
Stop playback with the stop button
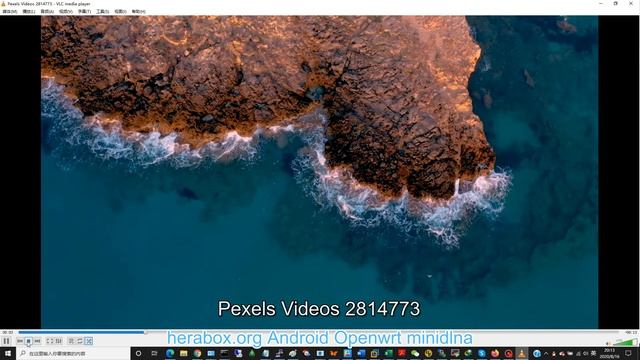pos(28,341)
